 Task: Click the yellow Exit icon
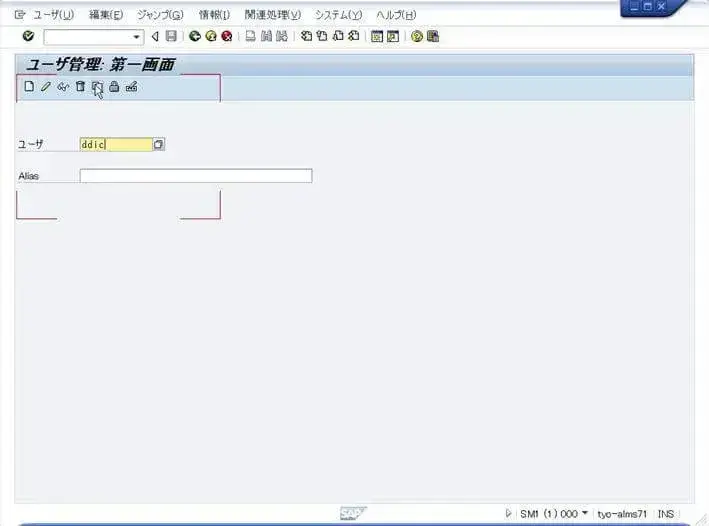point(211,36)
